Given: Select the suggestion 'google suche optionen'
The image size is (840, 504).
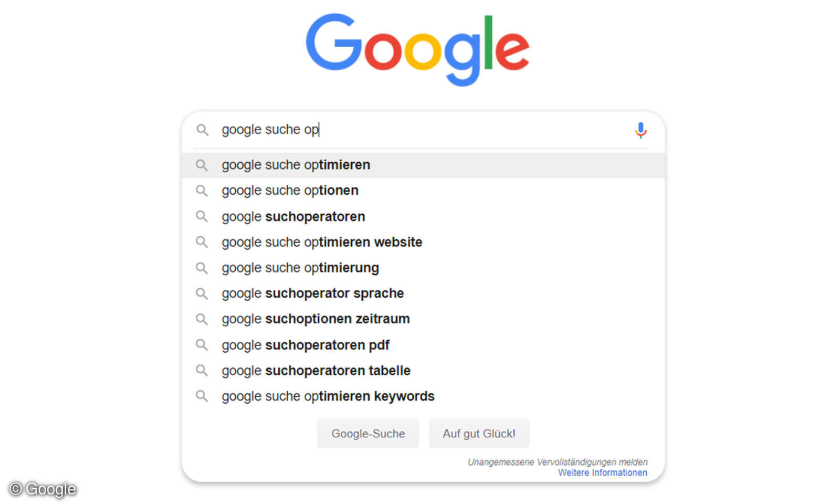Looking at the screenshot, I should (x=289, y=191).
